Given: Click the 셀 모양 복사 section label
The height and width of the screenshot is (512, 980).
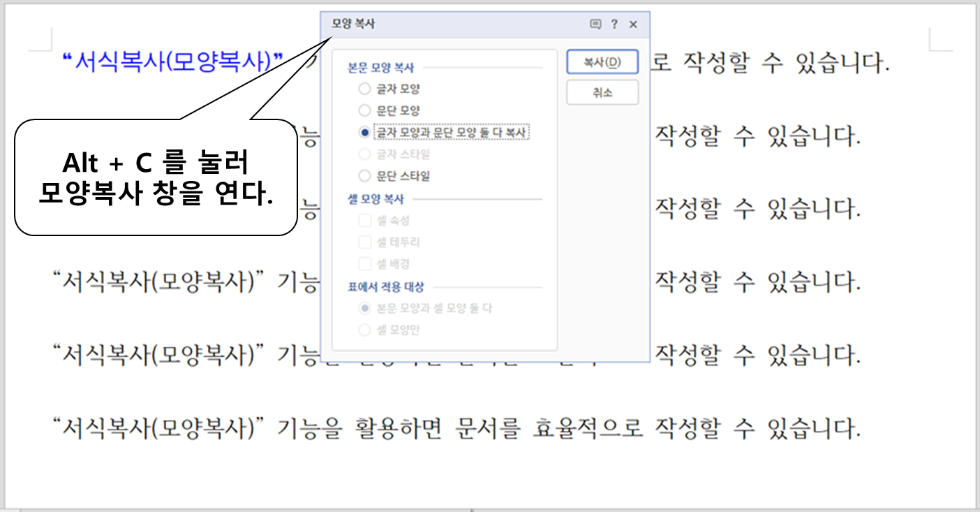Looking at the screenshot, I should pyautogui.click(x=376, y=199).
